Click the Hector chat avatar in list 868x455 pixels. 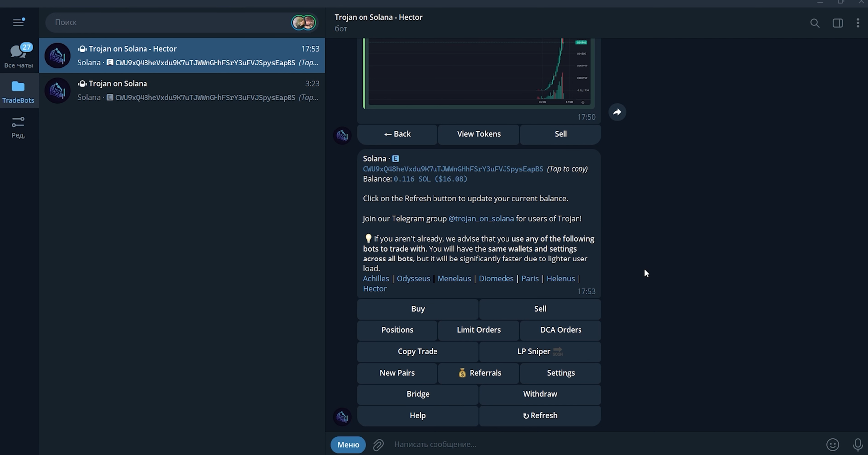tap(57, 56)
